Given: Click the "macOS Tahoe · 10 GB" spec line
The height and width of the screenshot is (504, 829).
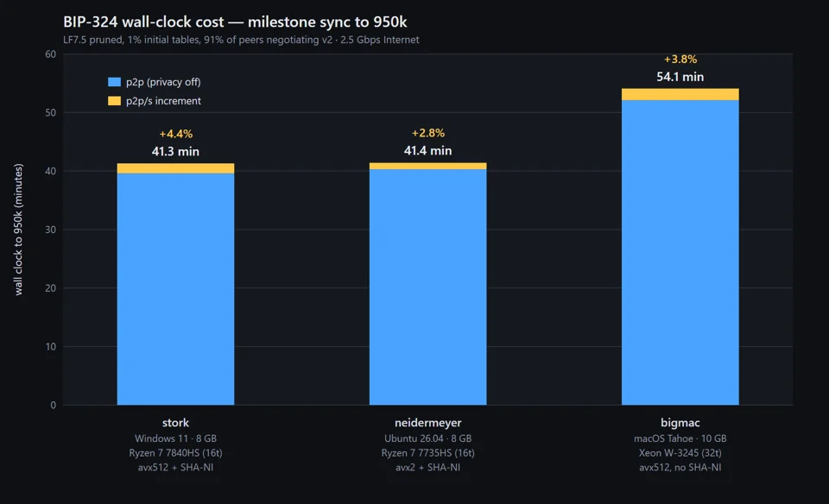Looking at the screenshot, I should click(x=680, y=438).
